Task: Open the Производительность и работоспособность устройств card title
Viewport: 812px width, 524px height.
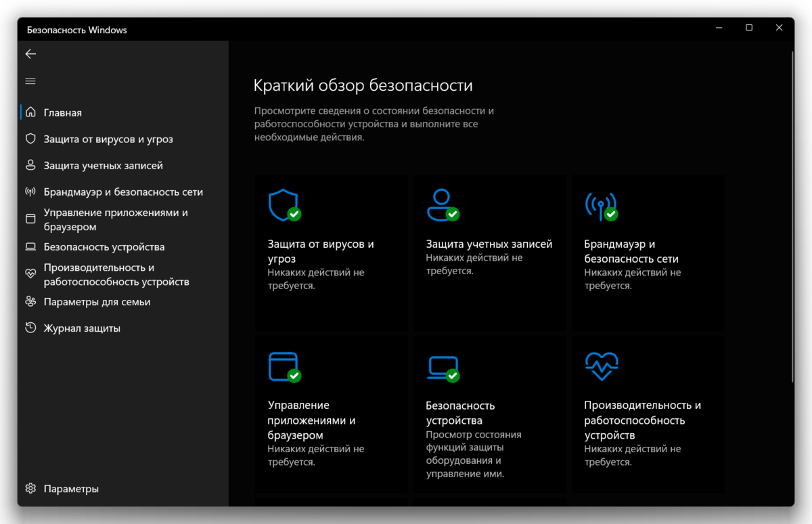Action: pos(643,420)
